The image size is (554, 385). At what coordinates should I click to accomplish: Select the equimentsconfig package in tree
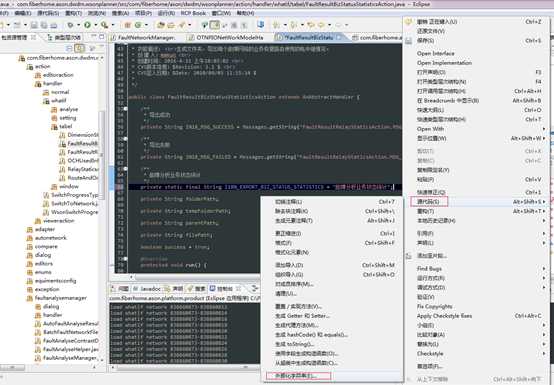(x=52, y=281)
